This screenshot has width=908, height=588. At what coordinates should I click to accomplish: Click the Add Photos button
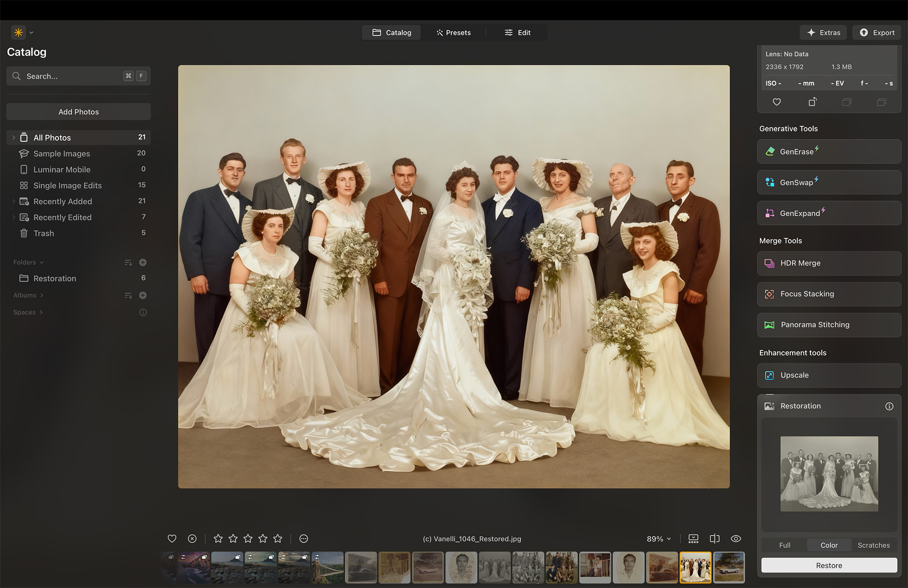pyautogui.click(x=79, y=112)
